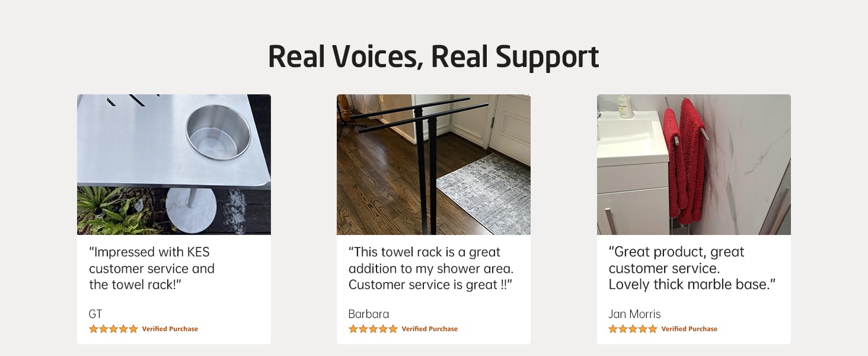Click Verified Purchase under Jan Morris's review

point(690,329)
